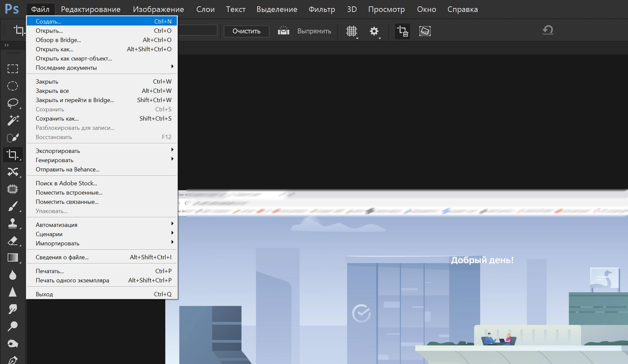The height and width of the screenshot is (364, 628).
Task: Choose Открыть... menu entry
Action: pos(102,31)
